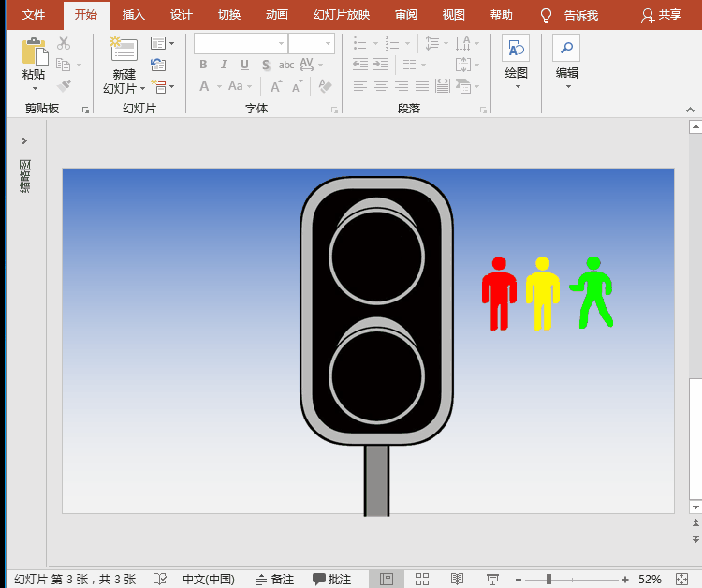Open the 文件 (File) tab
The width and height of the screenshot is (702, 588).
34,15
